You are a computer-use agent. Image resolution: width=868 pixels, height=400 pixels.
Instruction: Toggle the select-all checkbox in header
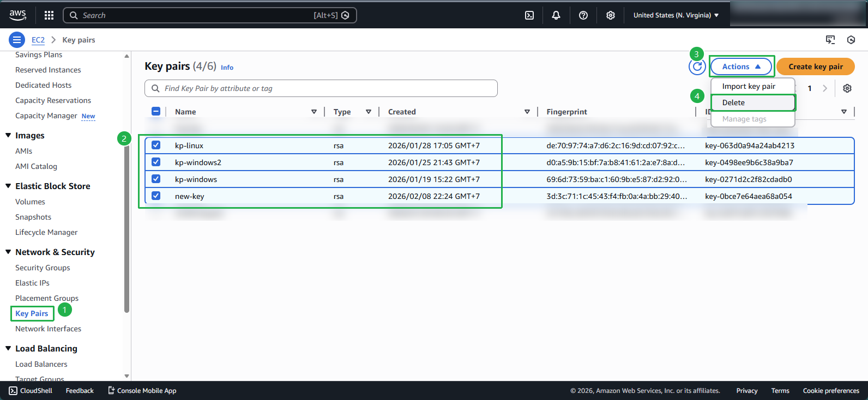coord(156,112)
